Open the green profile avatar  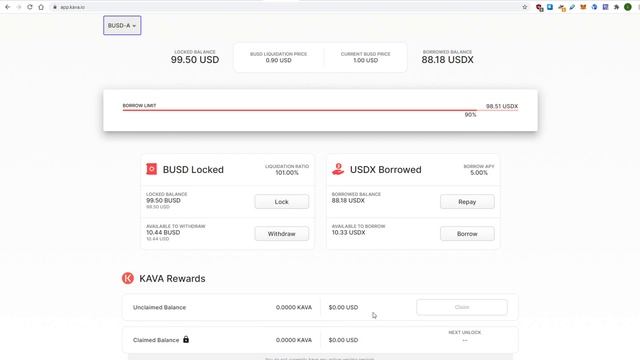click(628, 7)
